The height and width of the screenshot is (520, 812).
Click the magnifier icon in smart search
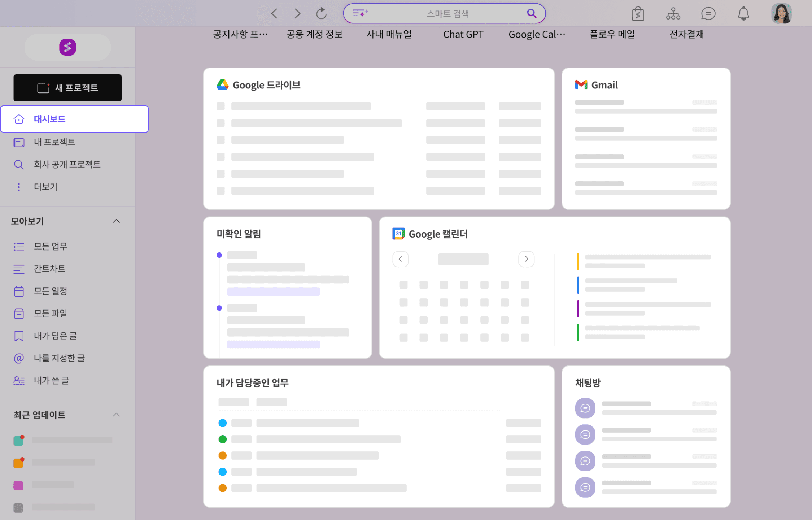[x=531, y=13]
